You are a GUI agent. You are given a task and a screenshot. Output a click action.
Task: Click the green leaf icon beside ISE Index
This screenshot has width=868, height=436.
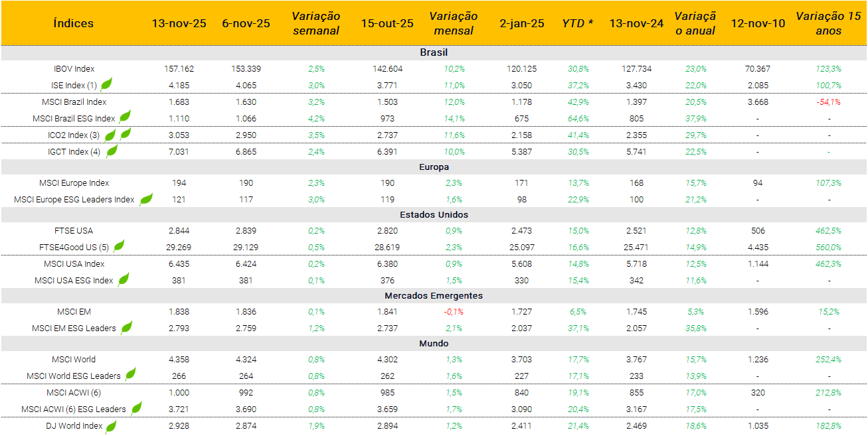tap(106, 84)
